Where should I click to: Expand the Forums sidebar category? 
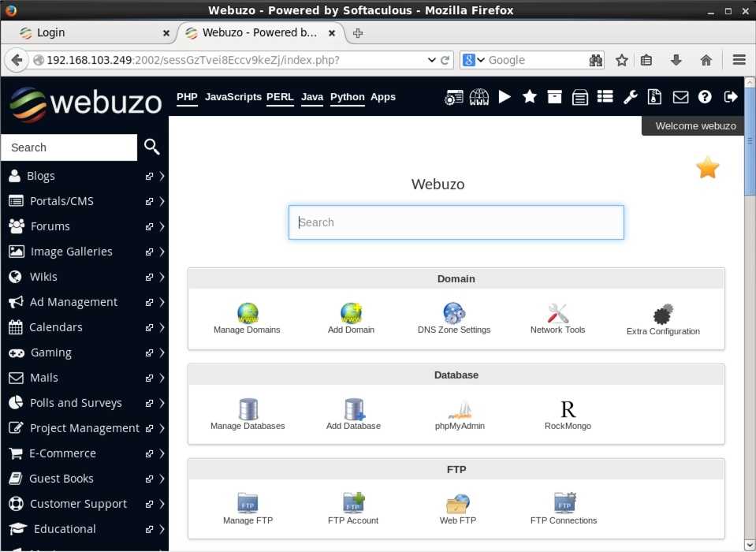pos(162,226)
